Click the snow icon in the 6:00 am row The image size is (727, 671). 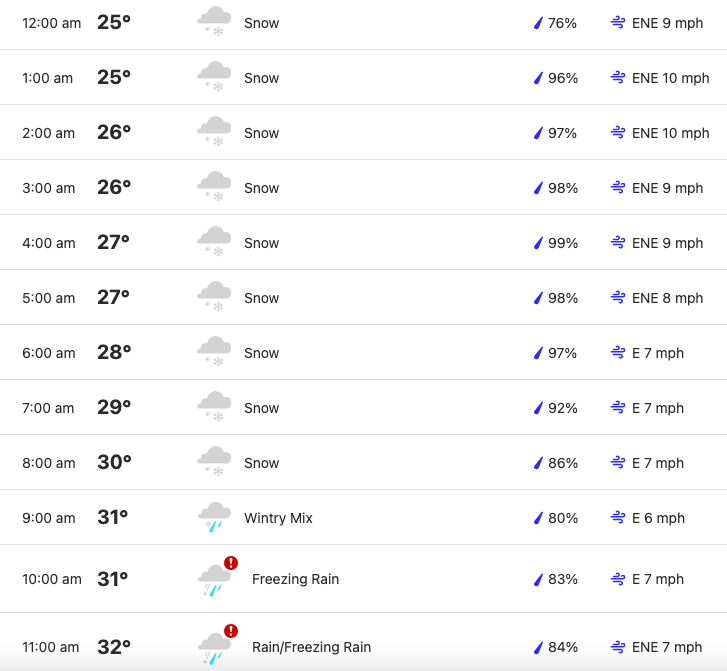coord(214,351)
